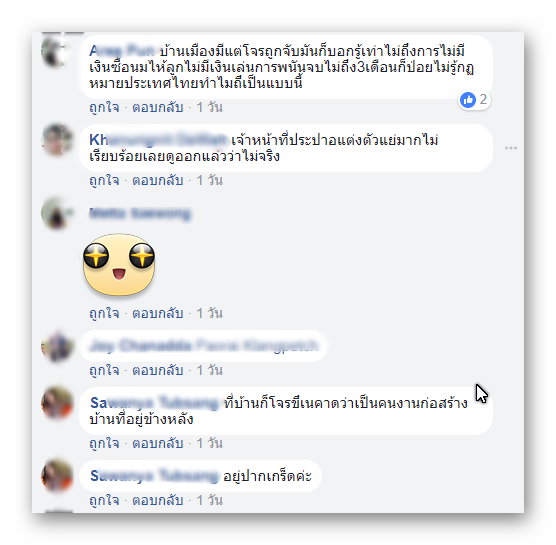Open the reaction count 2 on first comment

click(483, 100)
